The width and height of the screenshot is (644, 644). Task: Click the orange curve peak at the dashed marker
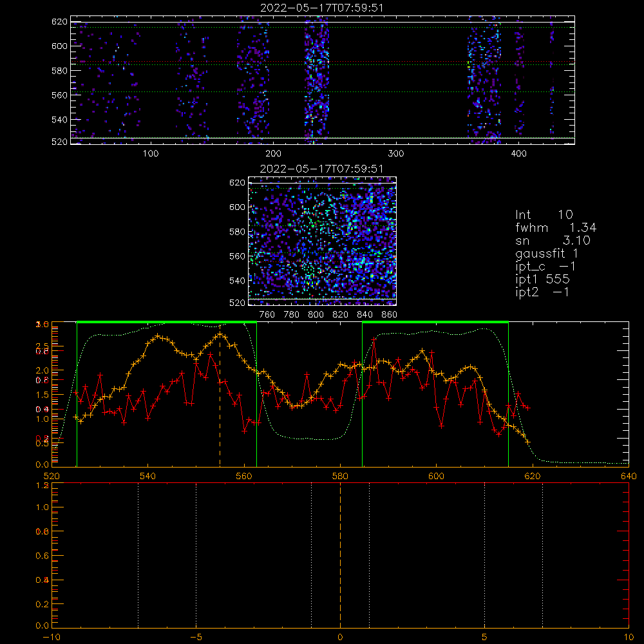(x=220, y=334)
